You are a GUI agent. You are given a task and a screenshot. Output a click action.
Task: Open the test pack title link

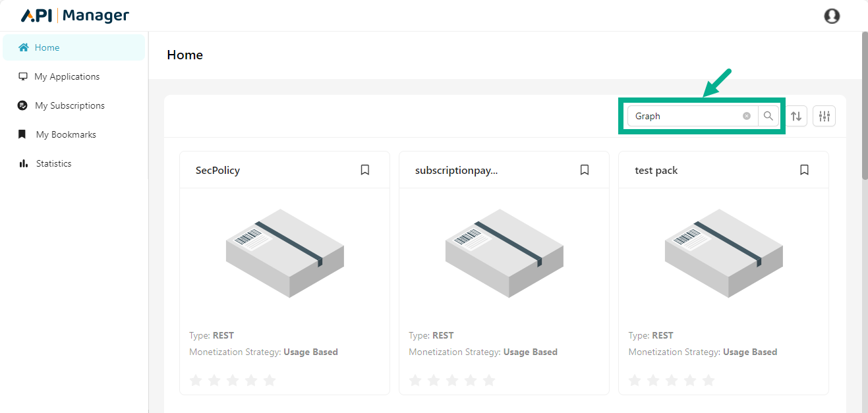coord(656,170)
